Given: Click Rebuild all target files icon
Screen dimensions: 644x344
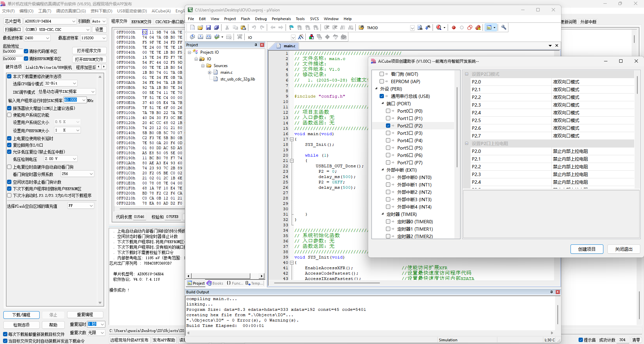Looking at the screenshot, I should 208,37.
